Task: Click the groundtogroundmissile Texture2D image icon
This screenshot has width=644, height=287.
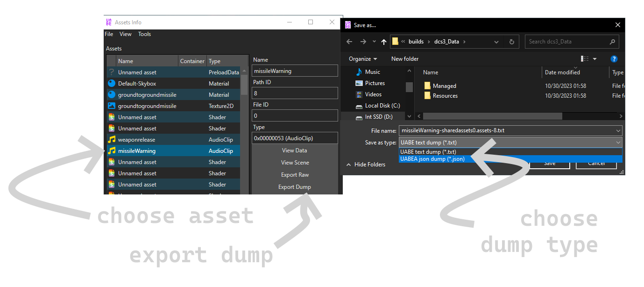Action: tap(112, 106)
